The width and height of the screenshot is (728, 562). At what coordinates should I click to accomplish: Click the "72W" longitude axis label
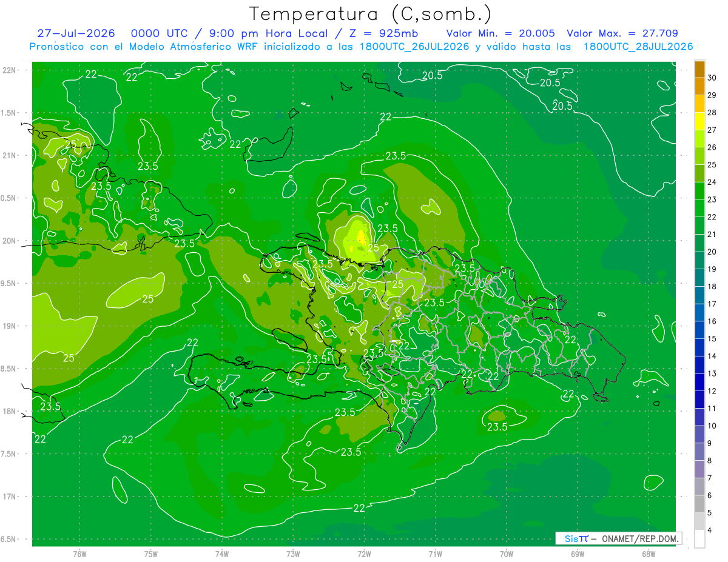coord(363,554)
